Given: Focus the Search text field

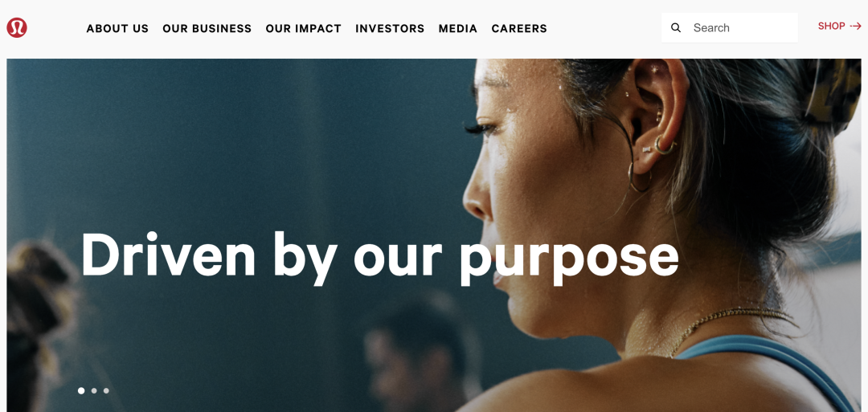Looking at the screenshot, I should coord(730,27).
